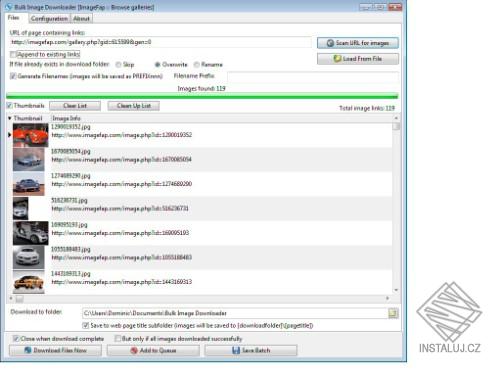Click the link text ending in id=1274689290
The width and height of the screenshot is (500, 375).
pos(122,184)
